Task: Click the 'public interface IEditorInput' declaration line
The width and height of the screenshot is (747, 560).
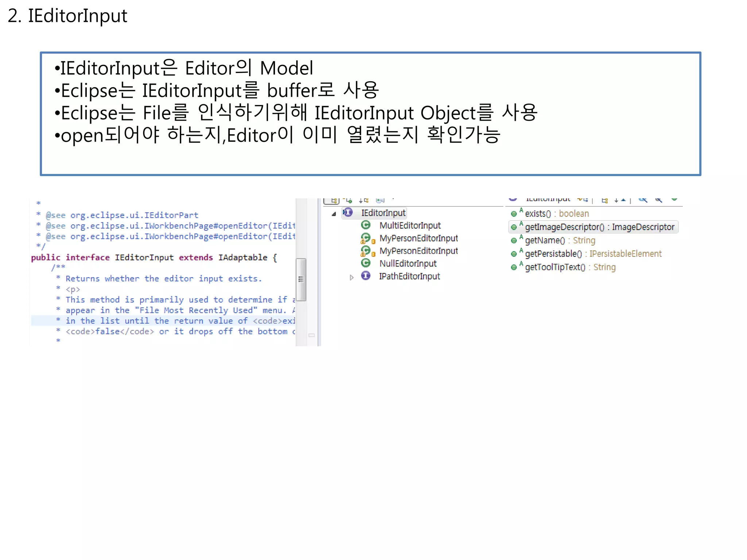Action: coord(154,258)
